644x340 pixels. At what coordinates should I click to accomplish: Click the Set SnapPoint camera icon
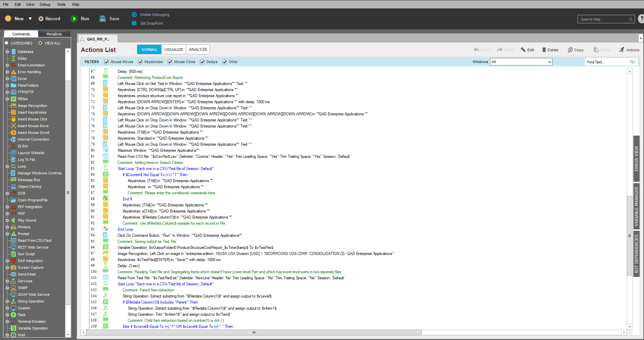[x=134, y=23]
